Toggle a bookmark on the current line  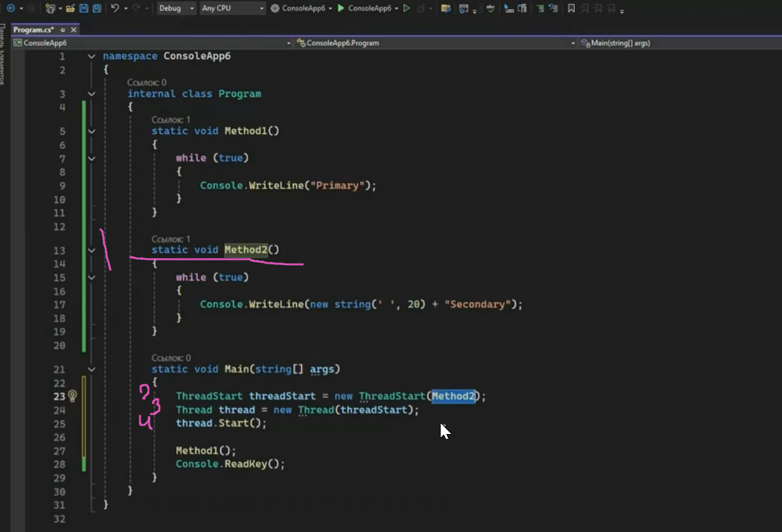(x=571, y=8)
